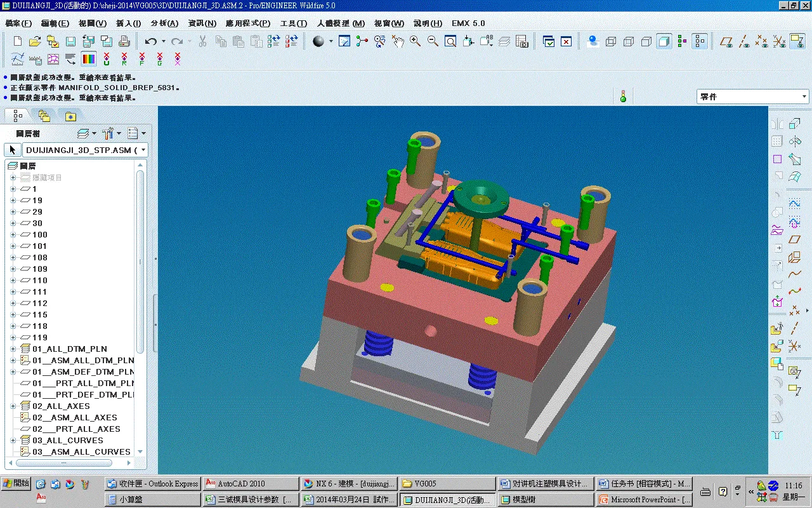
Task: Click the Zoom Out magnifier icon
Action: point(433,41)
